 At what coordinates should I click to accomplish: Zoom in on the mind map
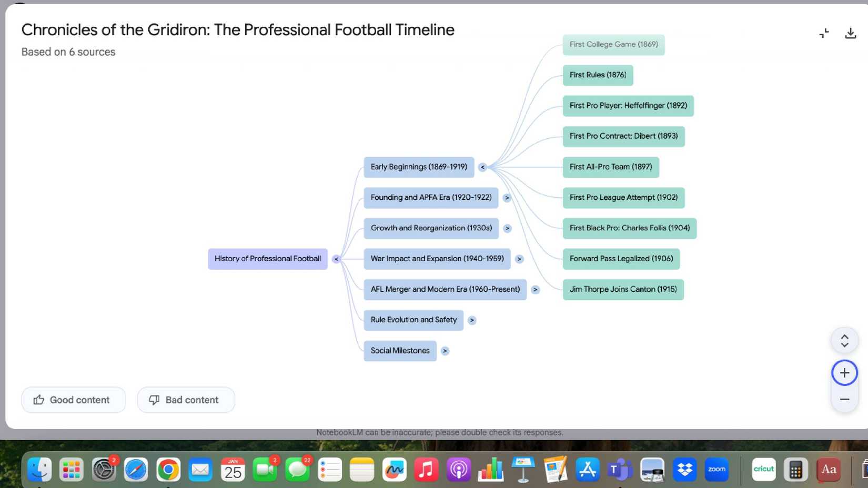844,373
